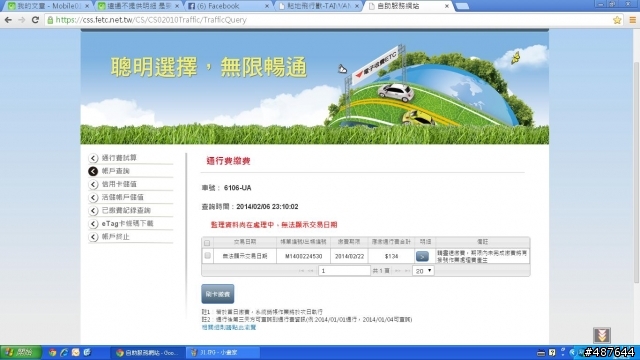This screenshot has height=360, width=640.
Task: Open detail arrow for bill M1400224530
Action: tap(422, 256)
